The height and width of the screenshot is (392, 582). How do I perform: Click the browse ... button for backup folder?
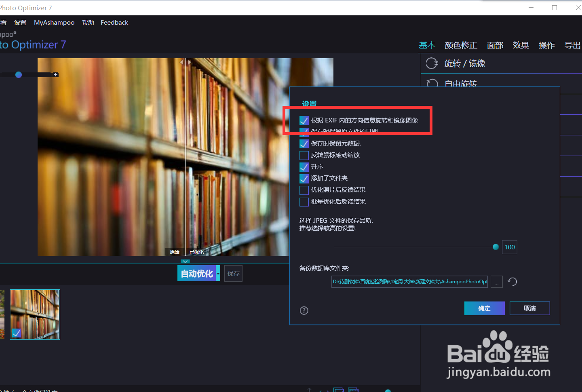coord(496,282)
